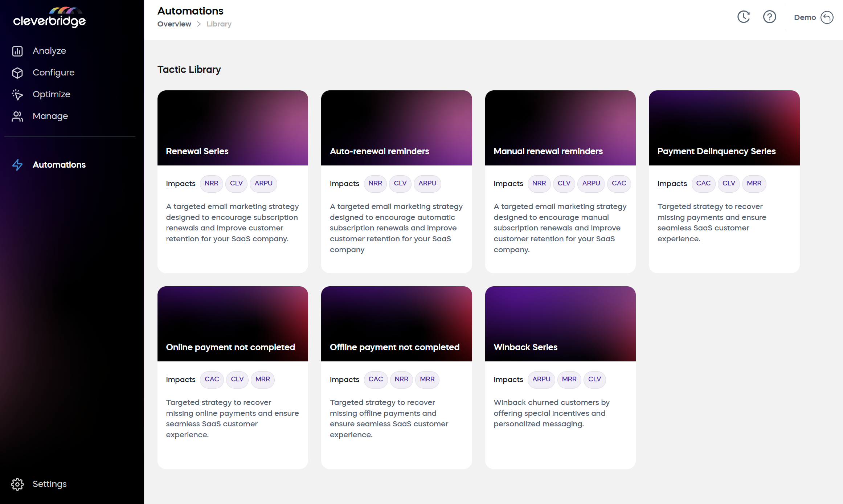The width and height of the screenshot is (843, 504).
Task: Click the history clock icon top right
Action: [744, 17]
